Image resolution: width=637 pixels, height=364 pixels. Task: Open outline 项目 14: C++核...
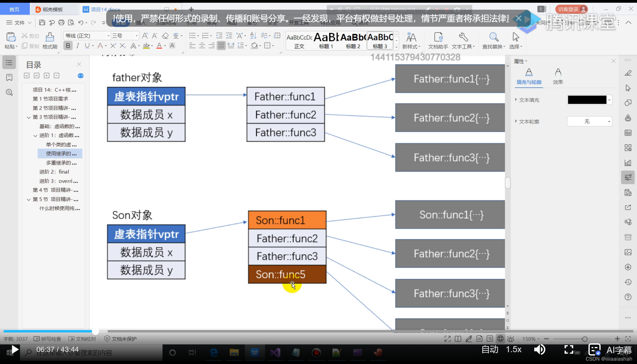click(x=54, y=90)
